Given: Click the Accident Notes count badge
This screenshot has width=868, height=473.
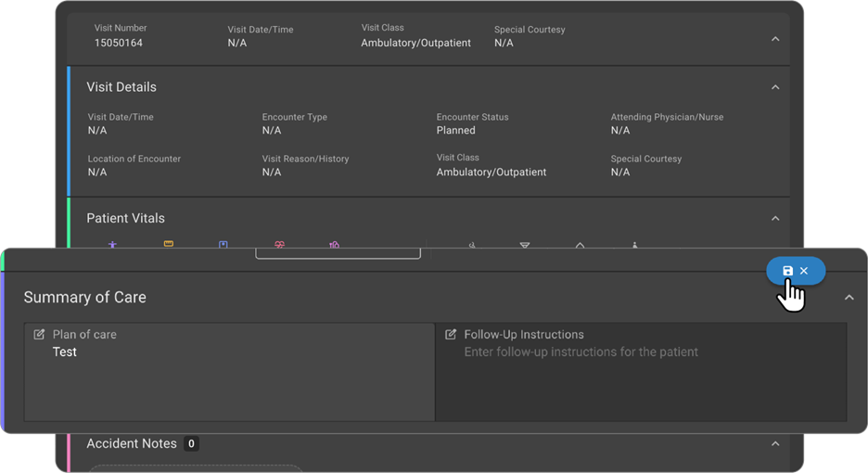Looking at the screenshot, I should pos(191,444).
